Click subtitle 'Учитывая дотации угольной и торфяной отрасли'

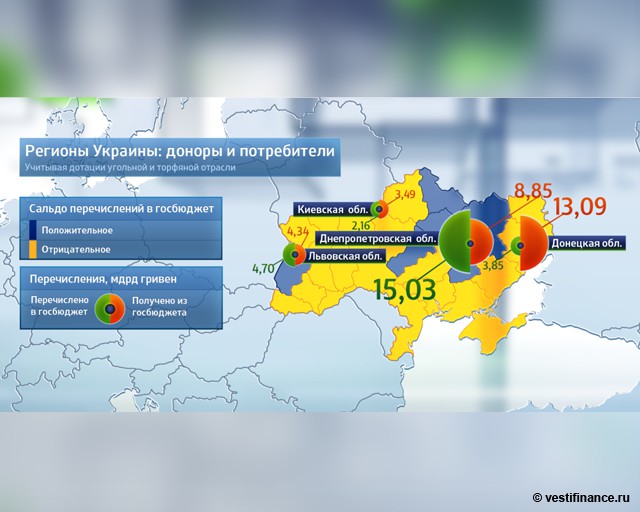tap(130, 167)
